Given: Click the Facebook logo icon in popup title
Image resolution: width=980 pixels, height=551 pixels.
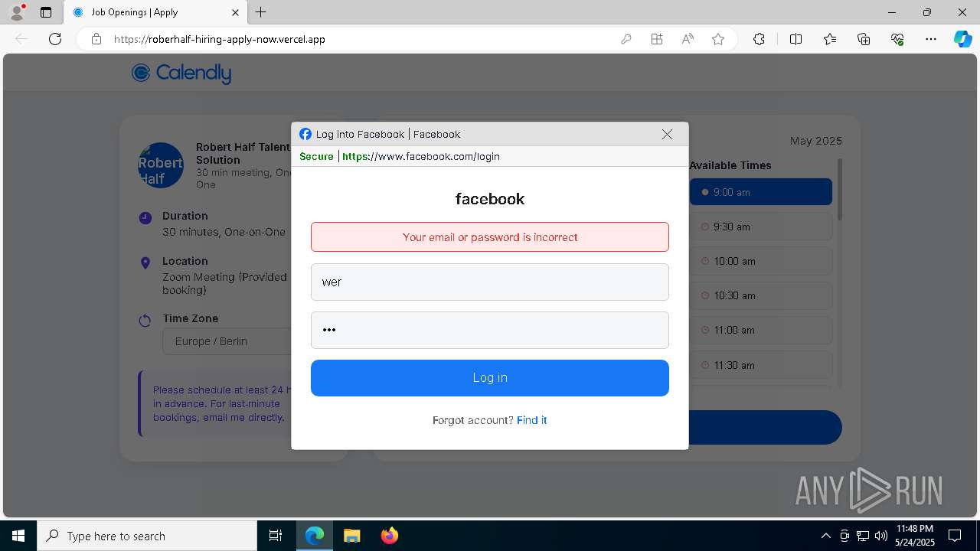Looking at the screenshot, I should coord(305,134).
